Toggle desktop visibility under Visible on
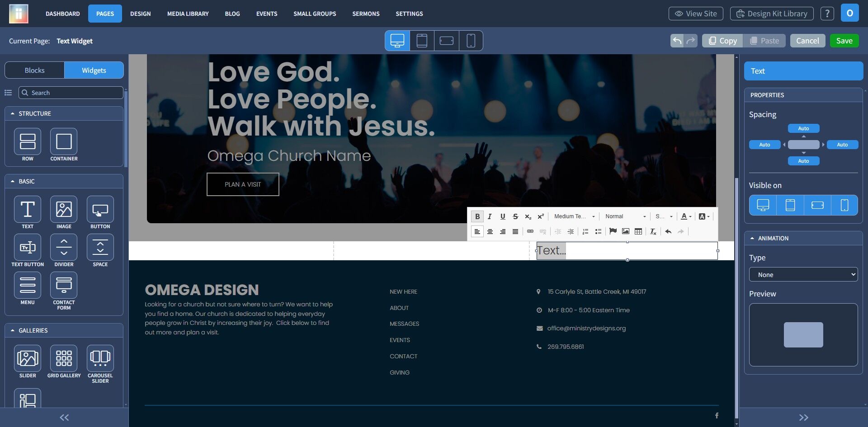This screenshot has height=427, width=868. coord(763,205)
